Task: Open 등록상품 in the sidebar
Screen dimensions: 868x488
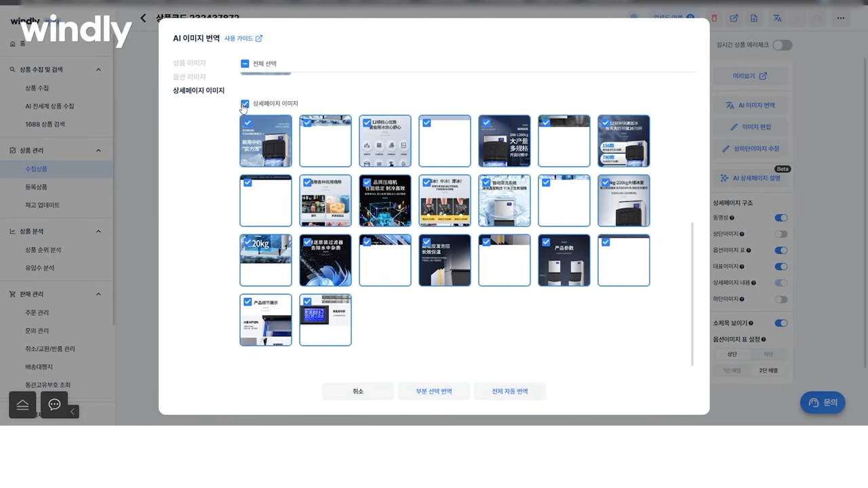Action: pos(37,187)
